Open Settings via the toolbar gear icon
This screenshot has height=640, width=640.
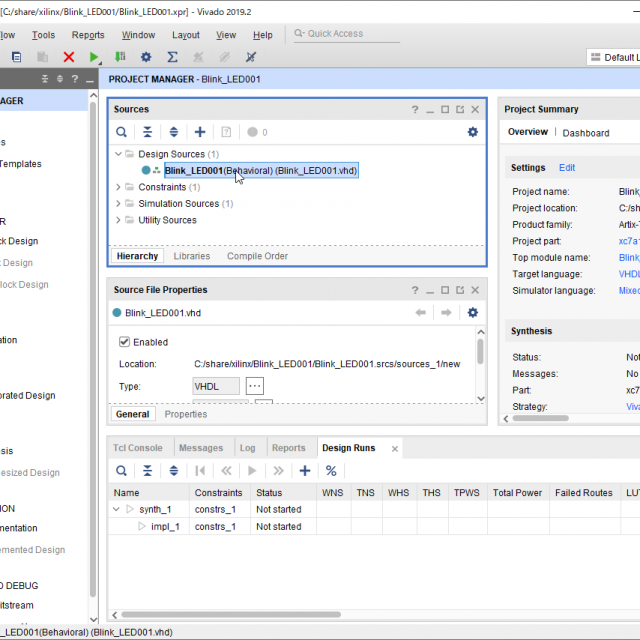(x=146, y=58)
